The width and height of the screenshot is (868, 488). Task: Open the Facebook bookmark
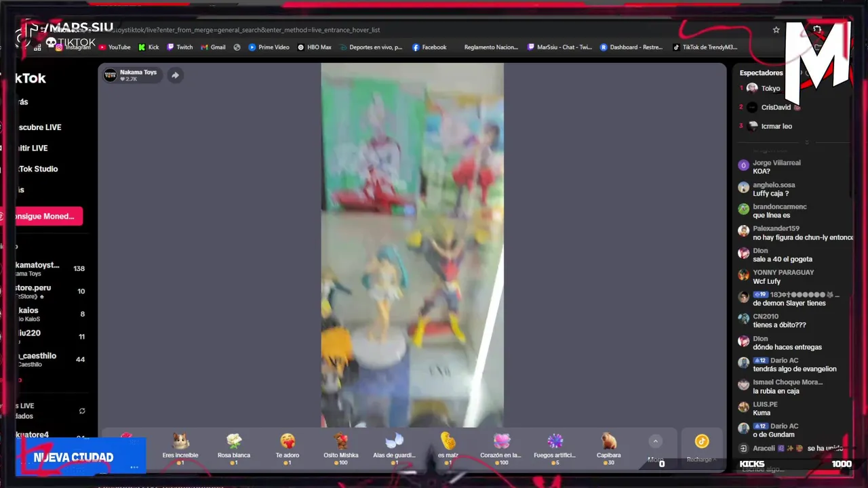click(429, 47)
